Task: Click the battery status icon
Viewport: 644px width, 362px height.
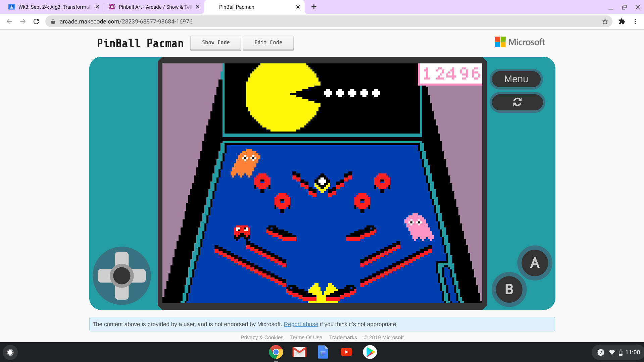Action: coord(621,352)
